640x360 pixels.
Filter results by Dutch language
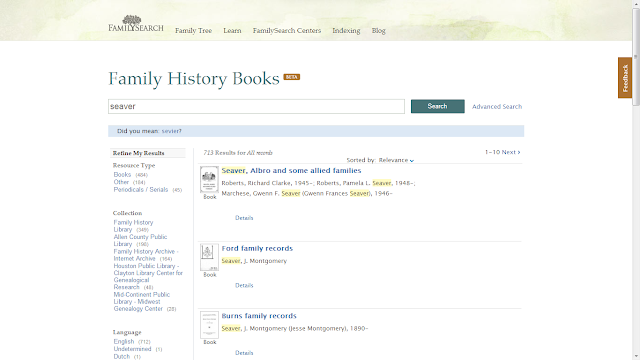pyautogui.click(x=122, y=356)
